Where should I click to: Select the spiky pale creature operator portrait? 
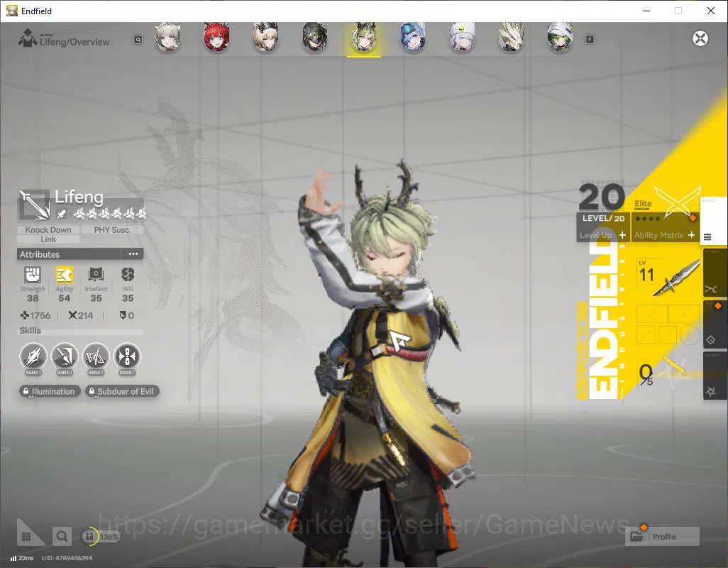pyautogui.click(x=511, y=38)
